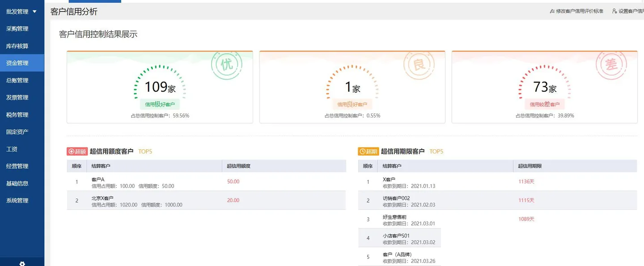Open 修改客户信用评价标准 link
Viewport: 644px width, 266px height.
coord(580,11)
